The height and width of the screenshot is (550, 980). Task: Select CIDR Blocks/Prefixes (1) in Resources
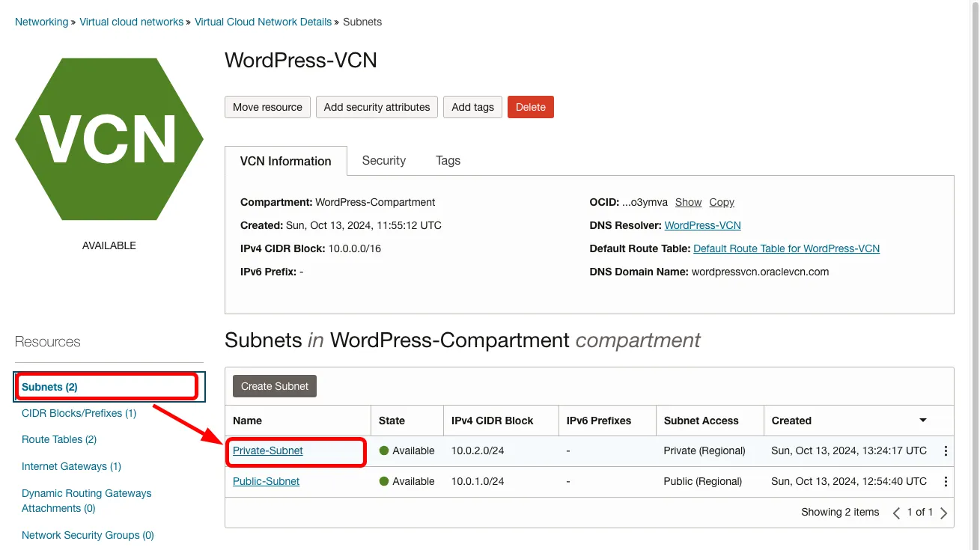click(x=79, y=413)
